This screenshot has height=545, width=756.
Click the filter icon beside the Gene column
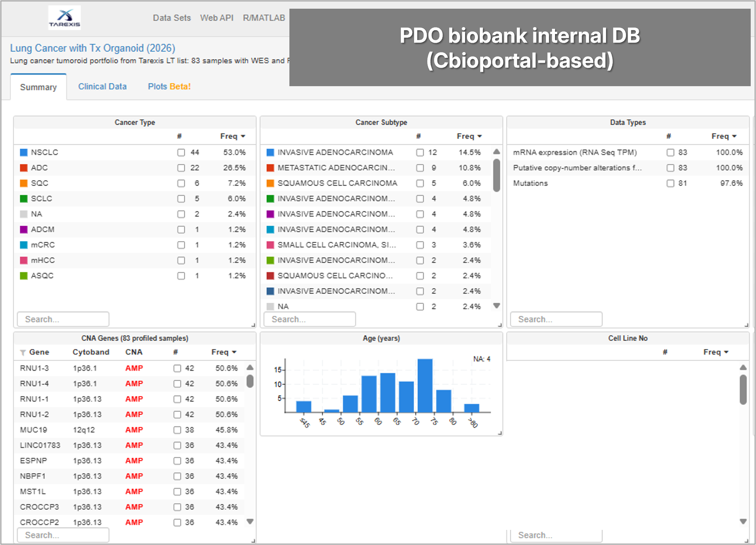point(23,352)
